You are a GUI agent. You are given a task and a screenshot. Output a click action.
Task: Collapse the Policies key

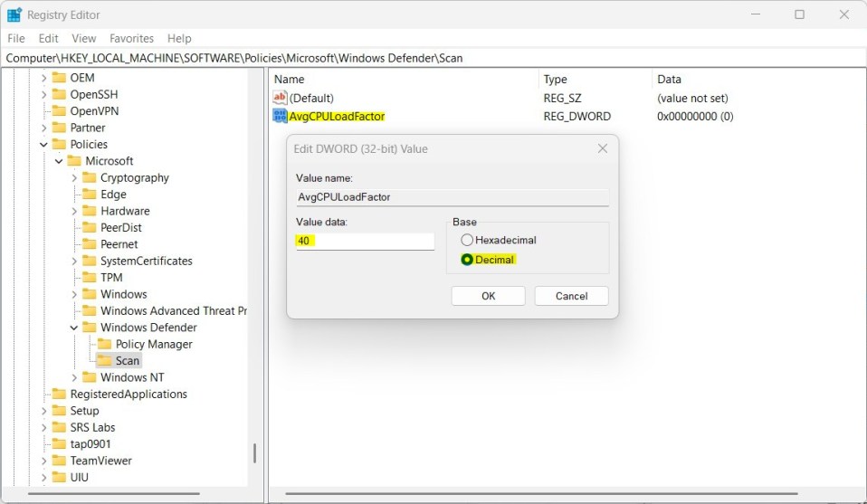coord(43,144)
